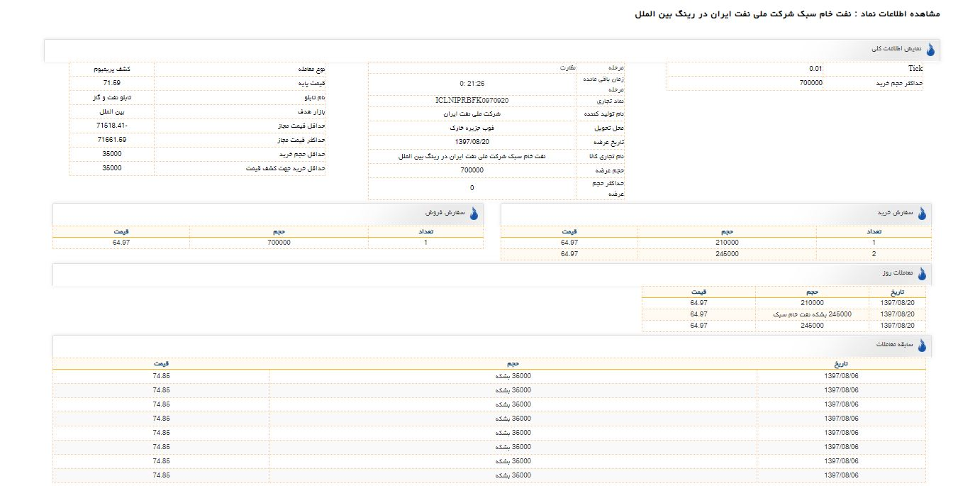Click count 2 in the buy orders table
The width and height of the screenshot is (980, 486).
[x=874, y=254]
